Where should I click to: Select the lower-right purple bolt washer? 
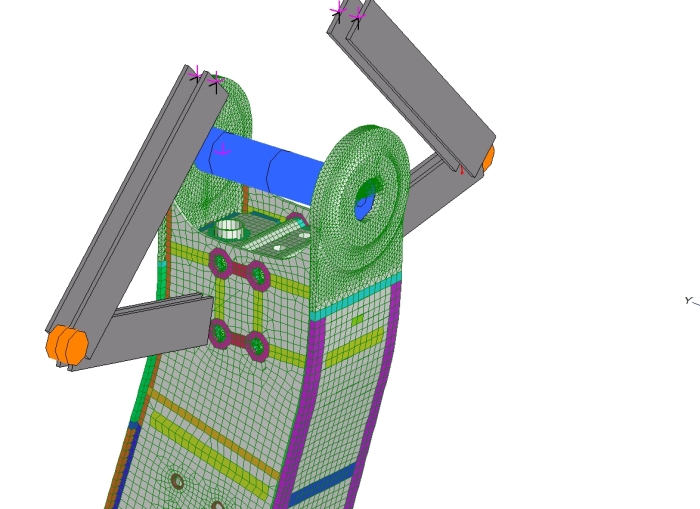(257, 346)
